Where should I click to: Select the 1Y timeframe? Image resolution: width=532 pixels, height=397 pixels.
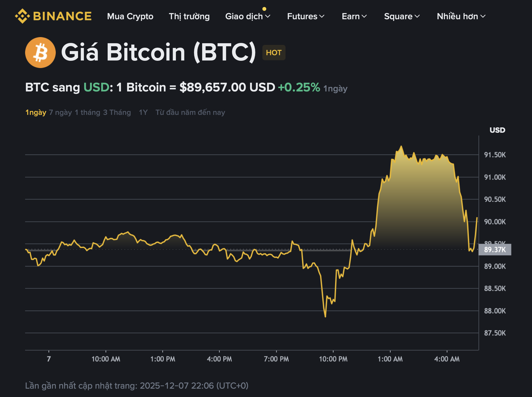(x=143, y=112)
